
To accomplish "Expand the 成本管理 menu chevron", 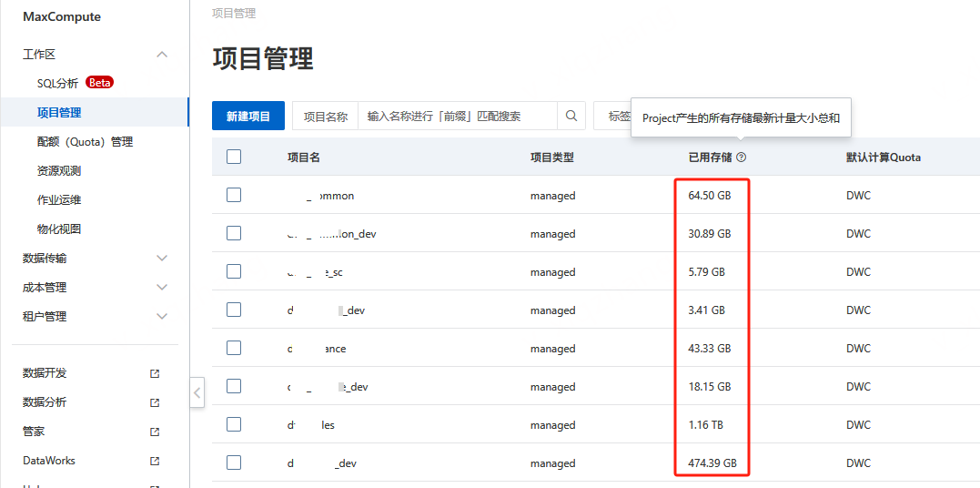I will pos(162,288).
